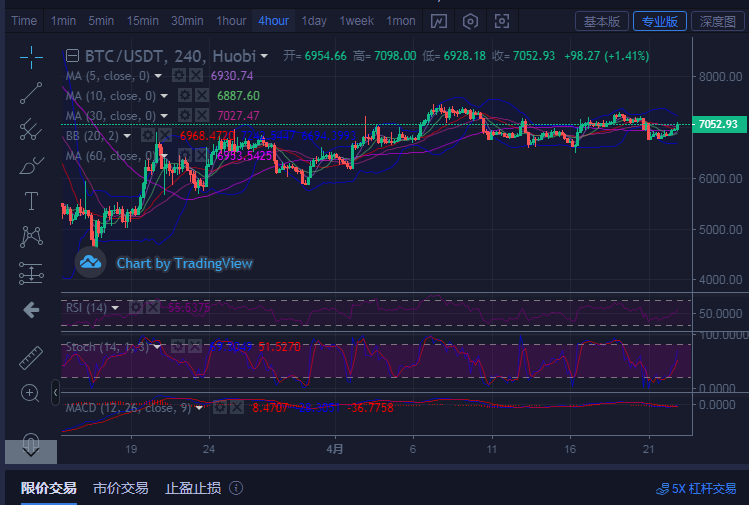Viewport: 749px width, 505px height.
Task: Open settings for BB indicator
Action: click(x=148, y=136)
